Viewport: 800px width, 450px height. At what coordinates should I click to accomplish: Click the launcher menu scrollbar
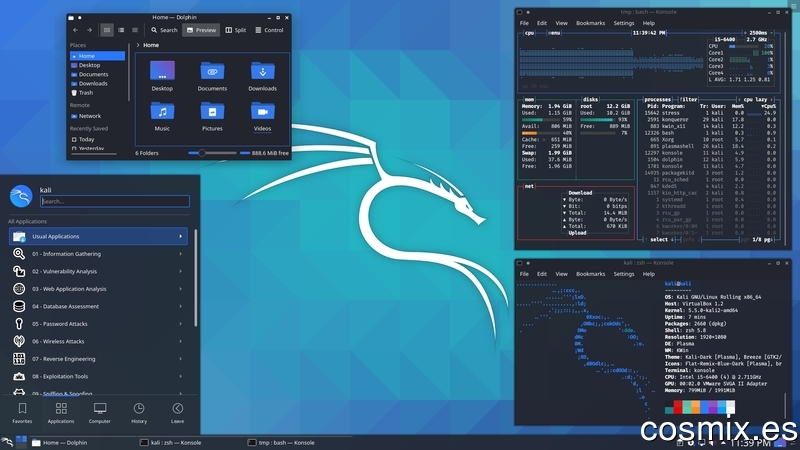[x=195, y=278]
